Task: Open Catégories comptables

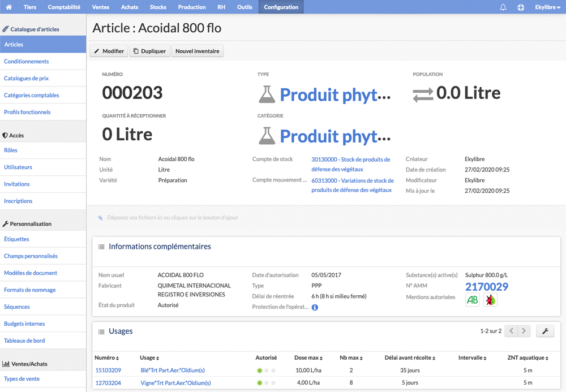Action: pos(43,95)
